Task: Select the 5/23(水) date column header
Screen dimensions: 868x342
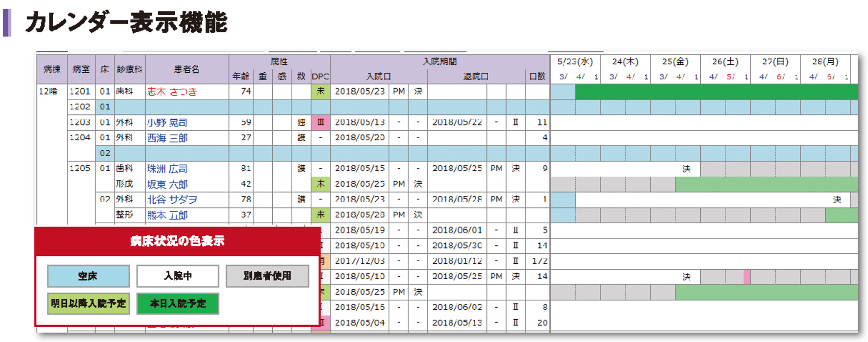Action: click(575, 62)
